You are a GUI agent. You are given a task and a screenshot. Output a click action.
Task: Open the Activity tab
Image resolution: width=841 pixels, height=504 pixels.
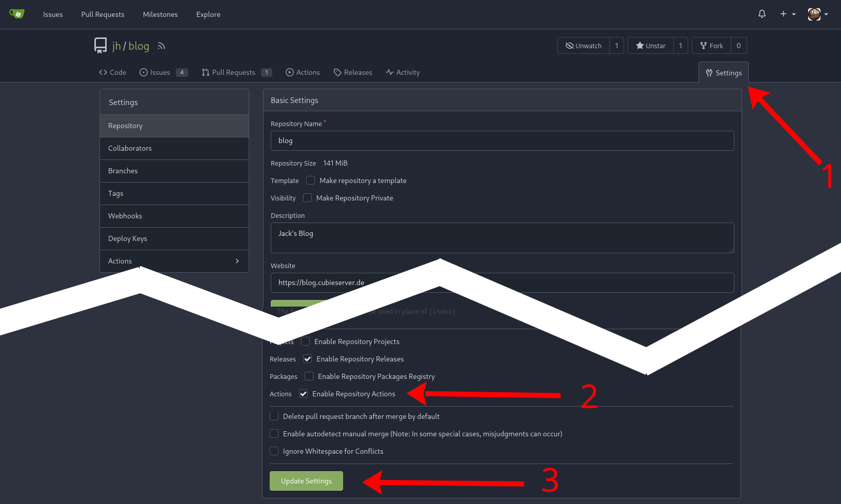point(403,72)
